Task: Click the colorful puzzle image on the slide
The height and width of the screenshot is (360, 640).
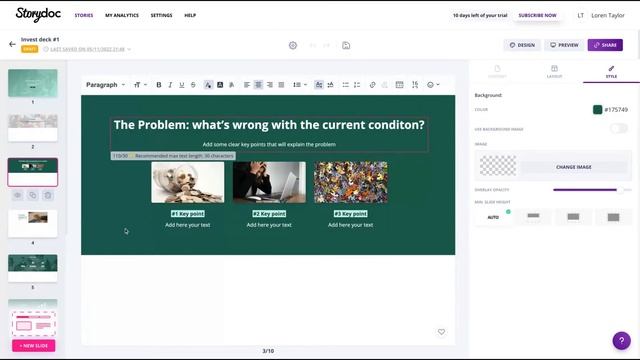Action: [x=351, y=182]
